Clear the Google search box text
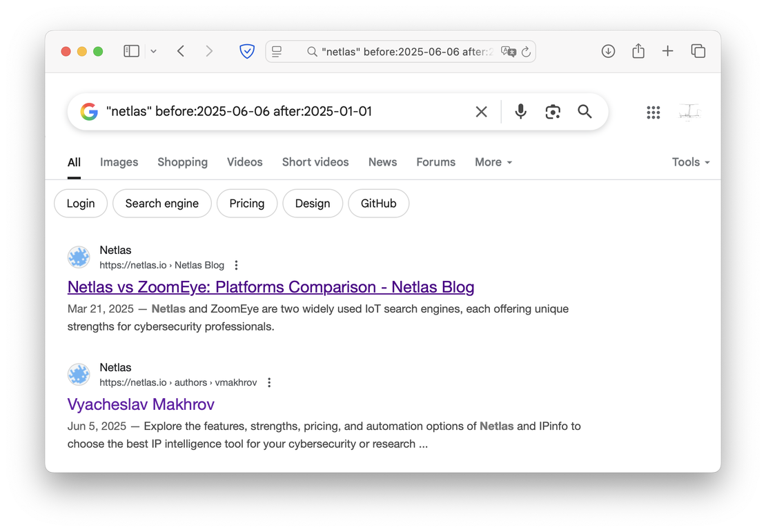The width and height of the screenshot is (766, 532). [482, 112]
